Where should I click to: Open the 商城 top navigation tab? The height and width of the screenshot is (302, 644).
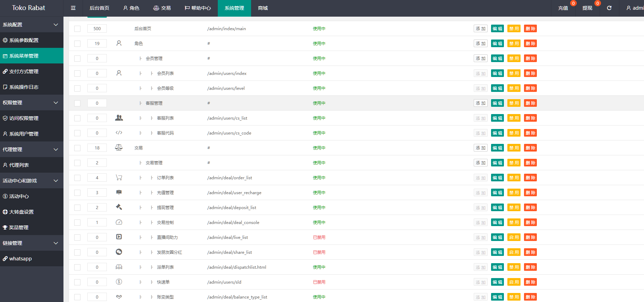tap(263, 8)
